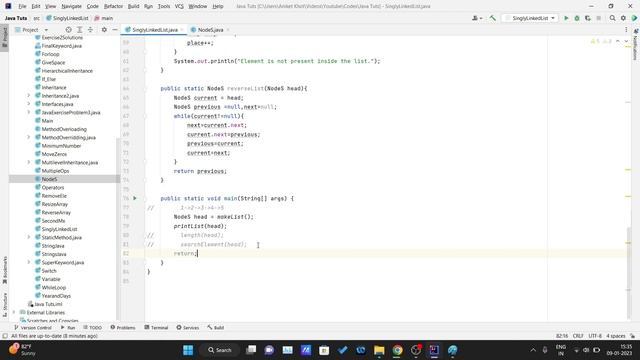Open the Navigate menu
The image size is (640, 360).
click(71, 6)
